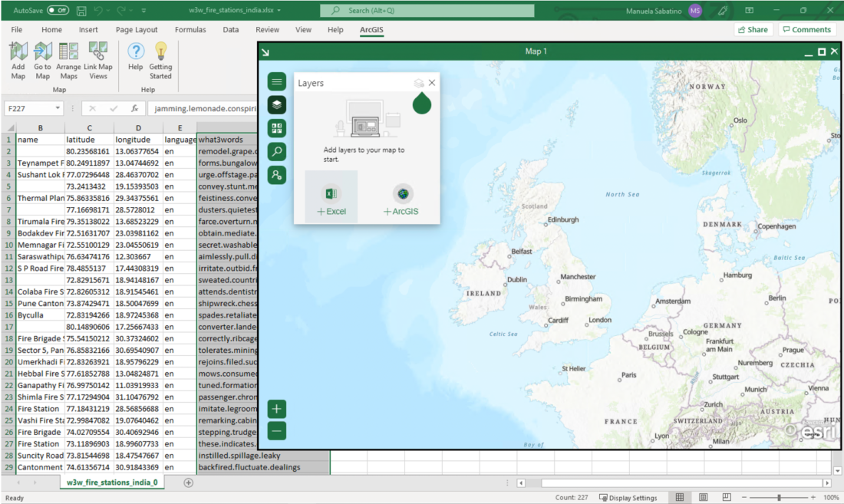Open Arrange Maps in the ribbon
The image size is (844, 504).
(68, 61)
